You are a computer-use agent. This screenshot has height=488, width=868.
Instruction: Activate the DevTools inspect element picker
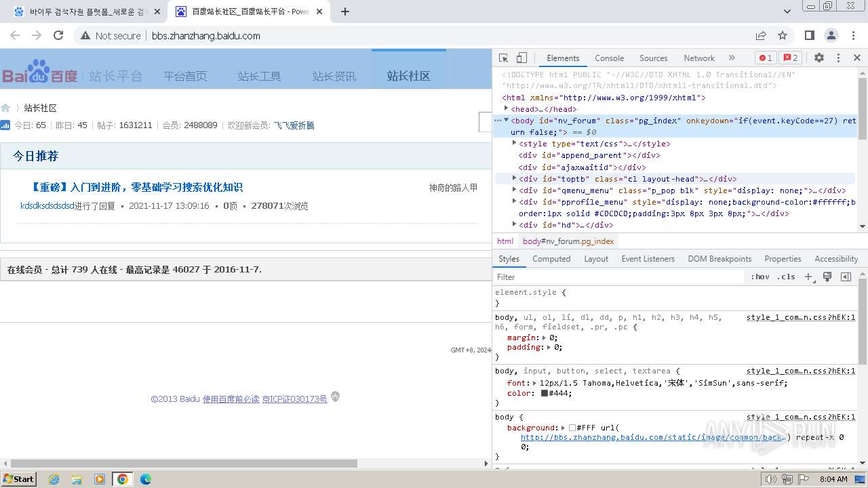coord(503,58)
